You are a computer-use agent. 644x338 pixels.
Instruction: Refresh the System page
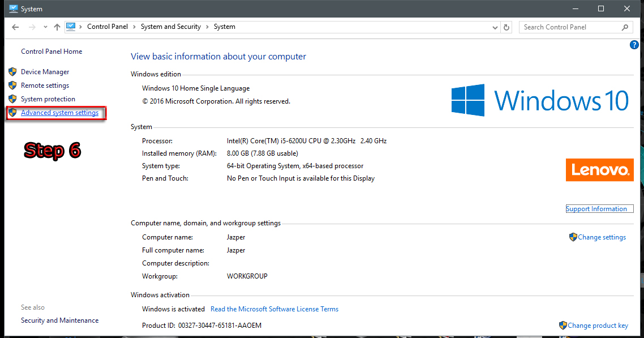pos(506,28)
